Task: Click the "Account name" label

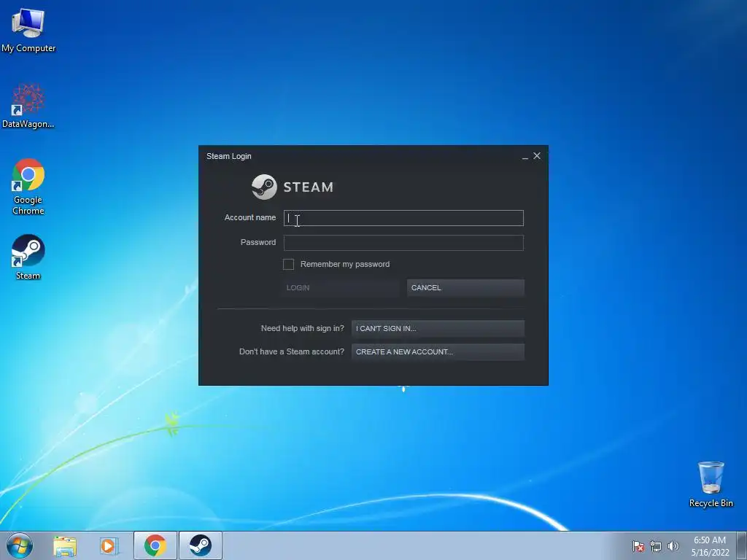Action: [x=250, y=217]
